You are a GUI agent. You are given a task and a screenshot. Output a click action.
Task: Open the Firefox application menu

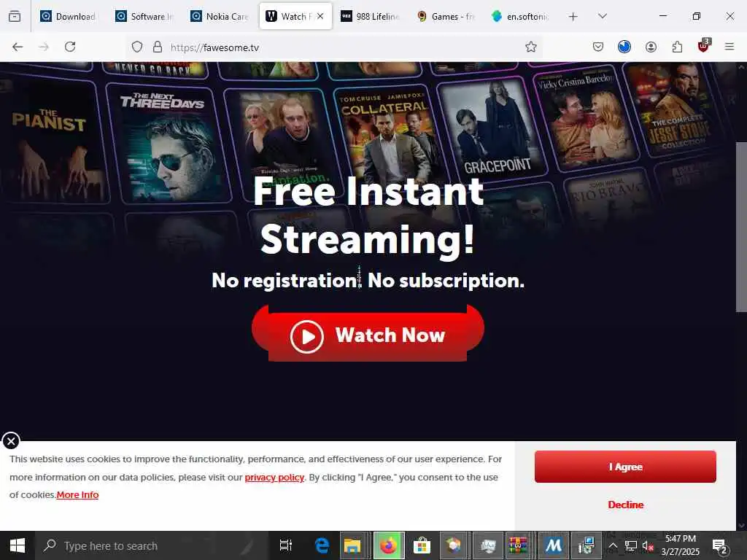point(729,47)
